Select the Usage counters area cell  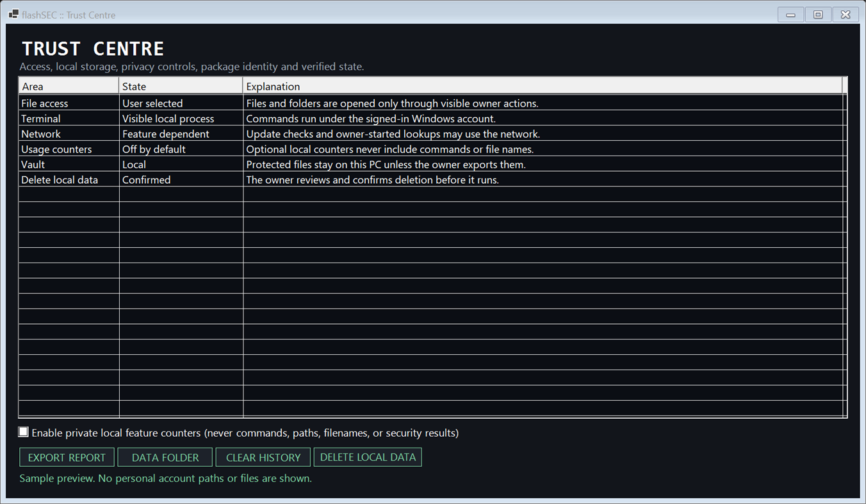tap(69, 149)
